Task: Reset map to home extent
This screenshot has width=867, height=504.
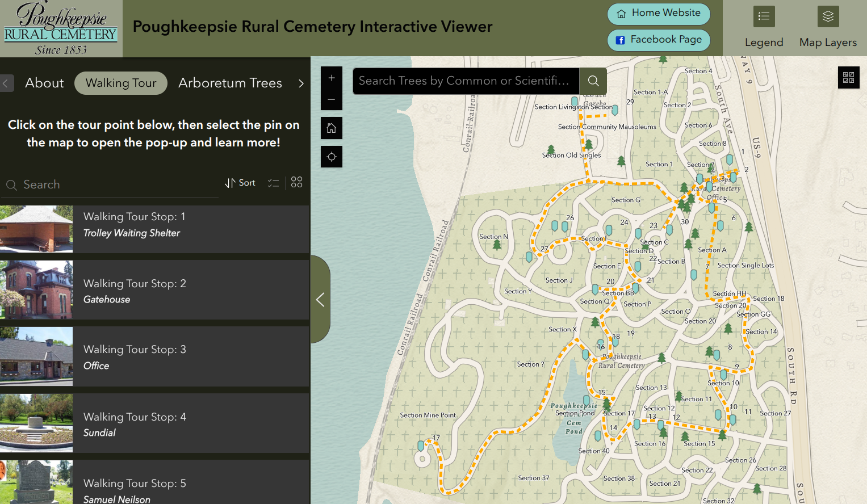Action: (x=332, y=128)
